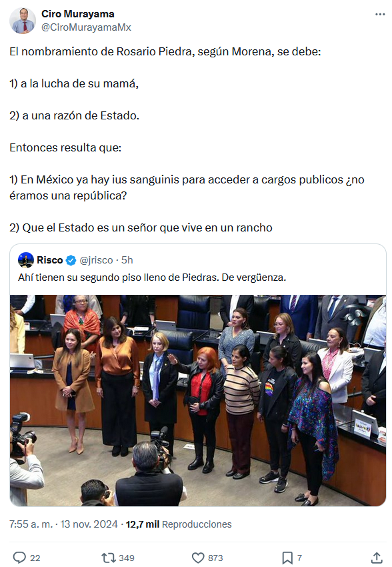Screen dimensions: 392x567
Task: Open the three-dot more options menu
Action: [380, 15]
